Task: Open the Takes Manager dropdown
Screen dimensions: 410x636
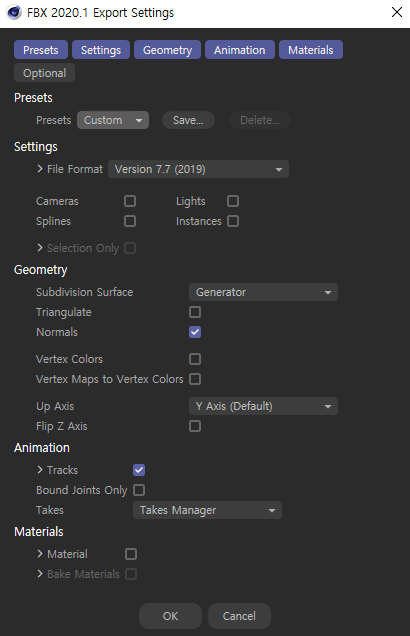Action: coord(207,510)
